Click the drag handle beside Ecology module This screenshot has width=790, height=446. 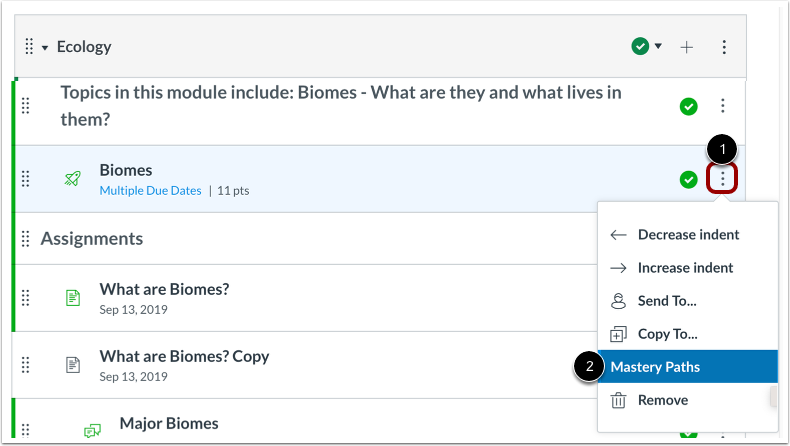pyautogui.click(x=29, y=47)
